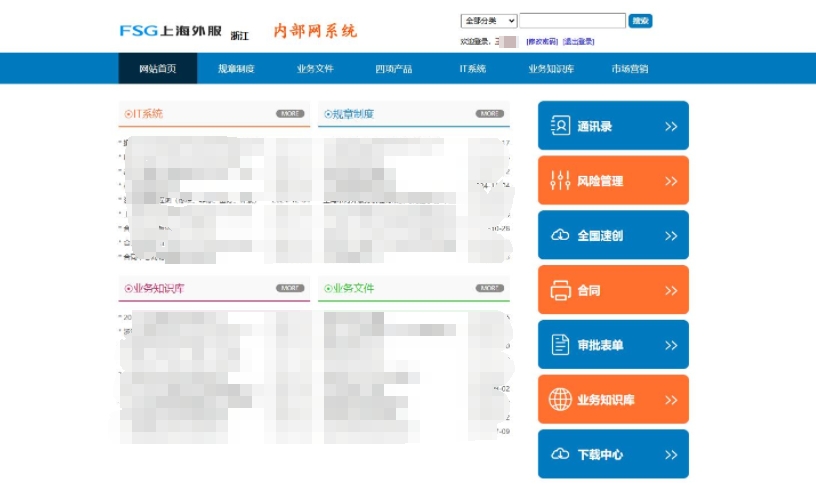
Task: Click the 合同 printer icon
Action: (x=560, y=291)
